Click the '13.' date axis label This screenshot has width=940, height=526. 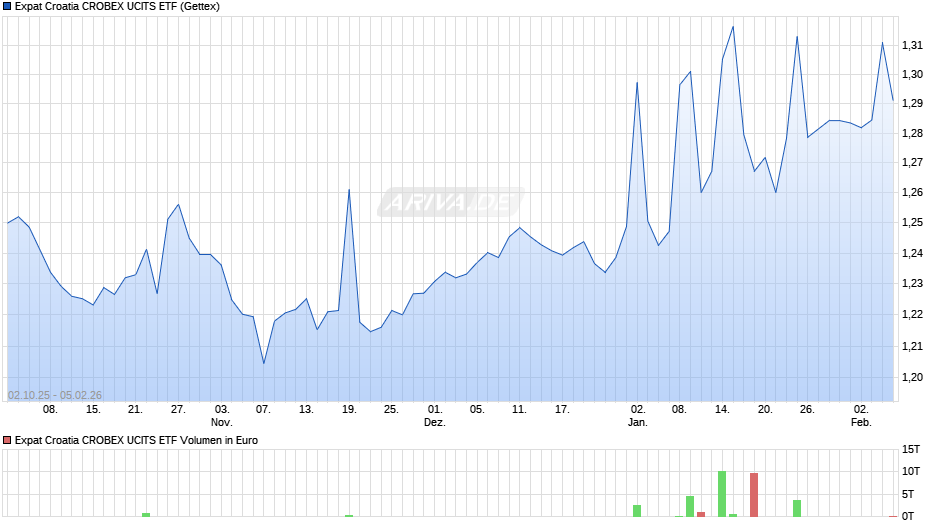[306, 410]
